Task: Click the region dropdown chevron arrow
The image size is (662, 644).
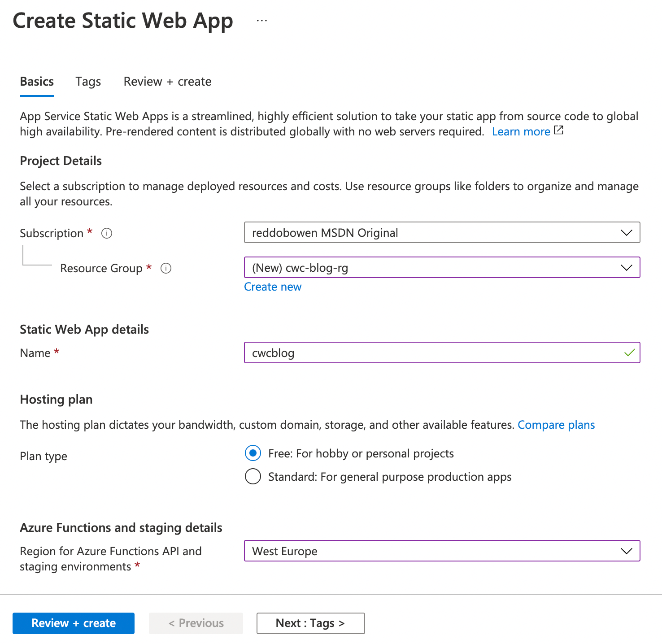Action: 627,551
